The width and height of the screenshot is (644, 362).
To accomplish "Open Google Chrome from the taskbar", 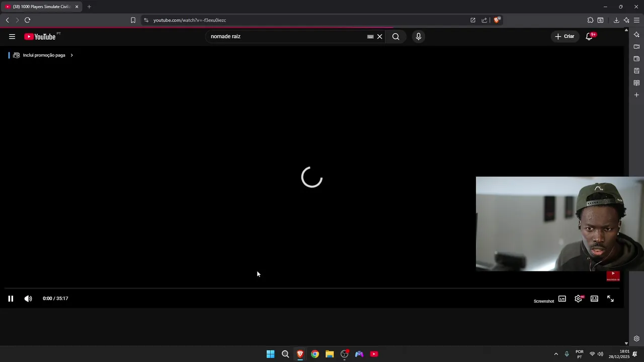I will pyautogui.click(x=314, y=354).
